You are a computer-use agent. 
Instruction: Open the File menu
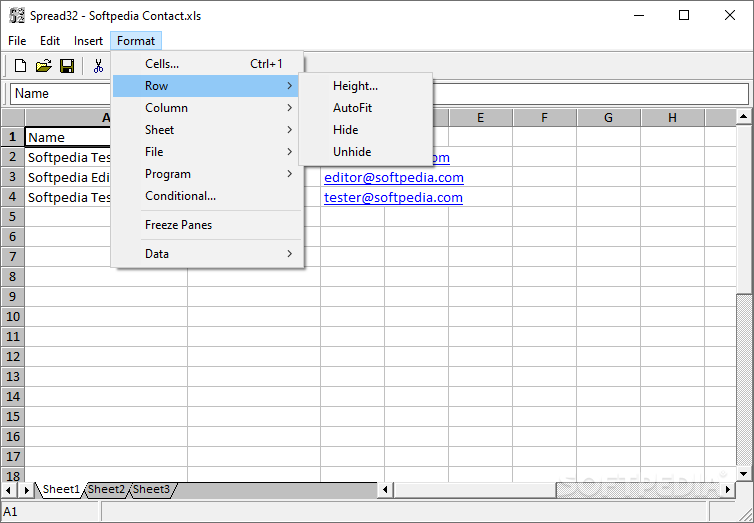17,41
